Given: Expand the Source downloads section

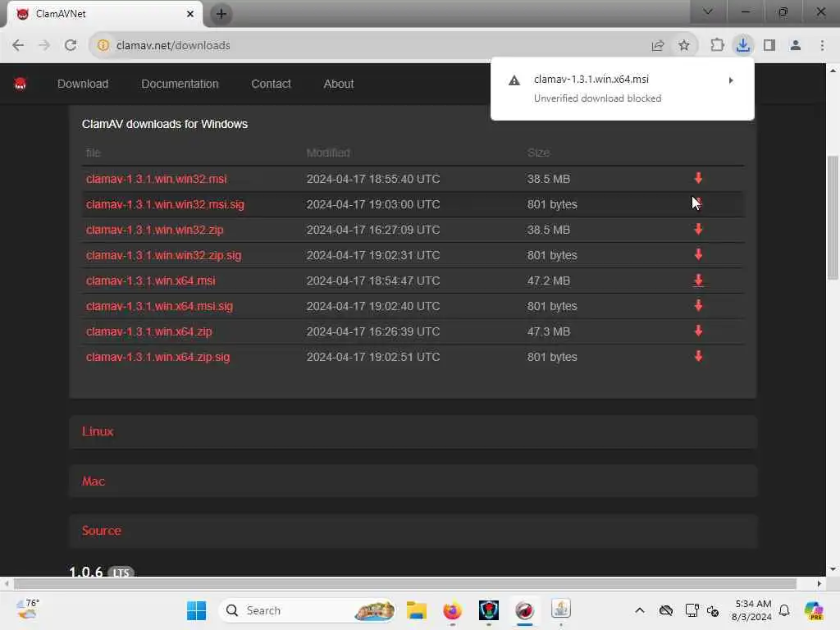Looking at the screenshot, I should 413,531.
